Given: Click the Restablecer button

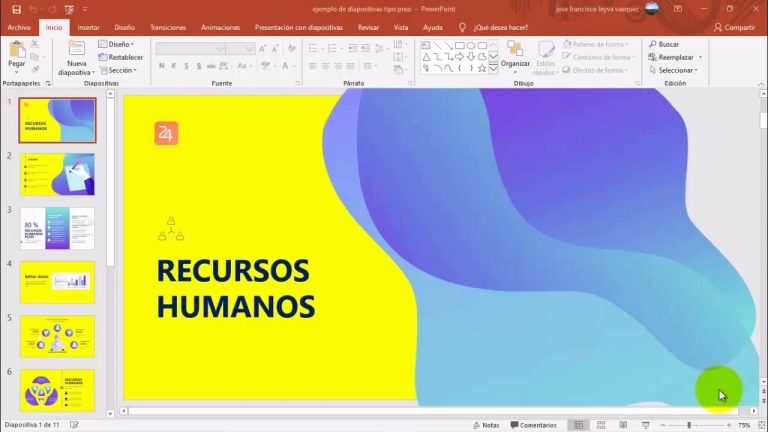Looking at the screenshot, I should click(x=120, y=57).
